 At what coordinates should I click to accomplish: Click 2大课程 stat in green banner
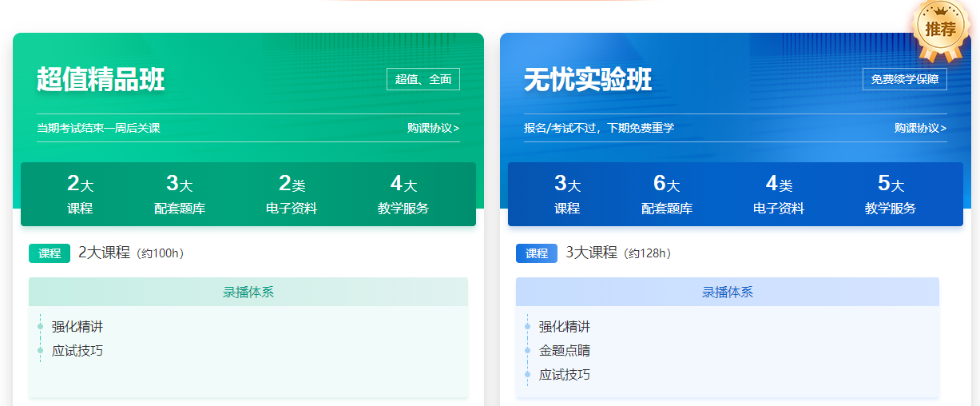tap(80, 195)
